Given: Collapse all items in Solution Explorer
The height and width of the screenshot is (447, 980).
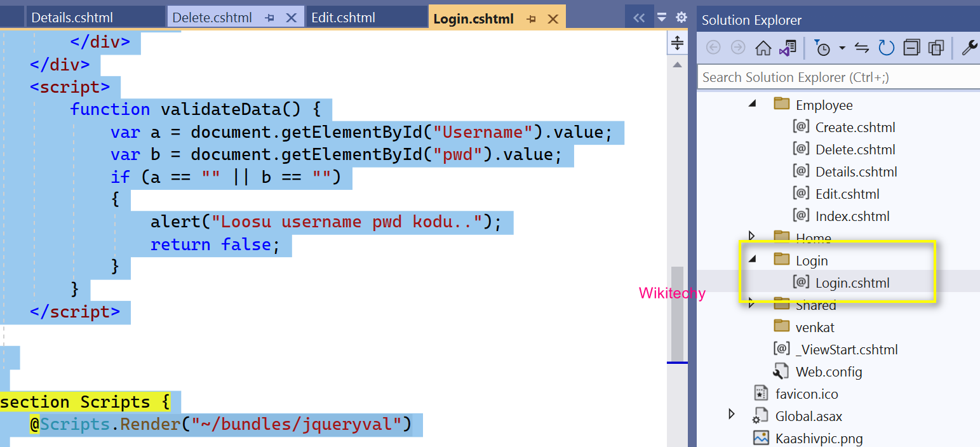Looking at the screenshot, I should click(x=911, y=48).
